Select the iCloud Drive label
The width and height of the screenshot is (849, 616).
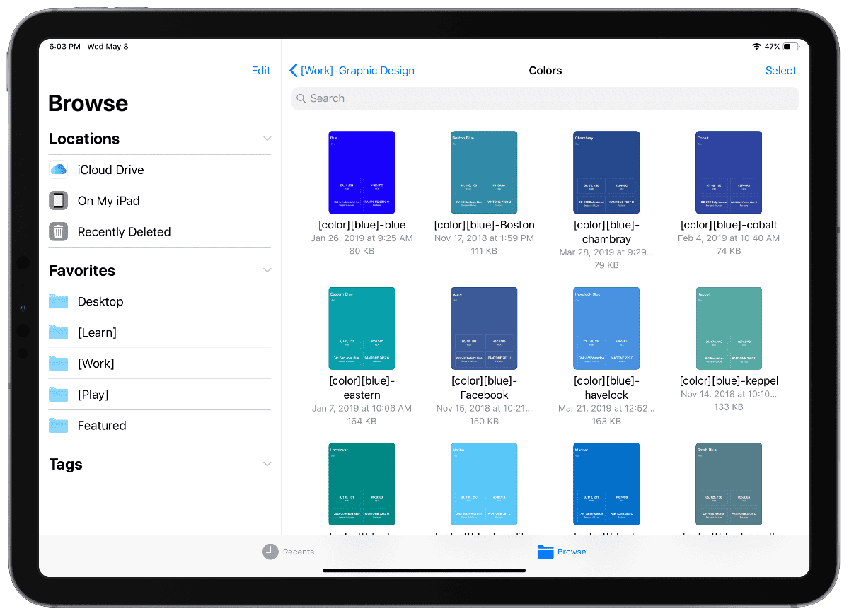click(110, 170)
